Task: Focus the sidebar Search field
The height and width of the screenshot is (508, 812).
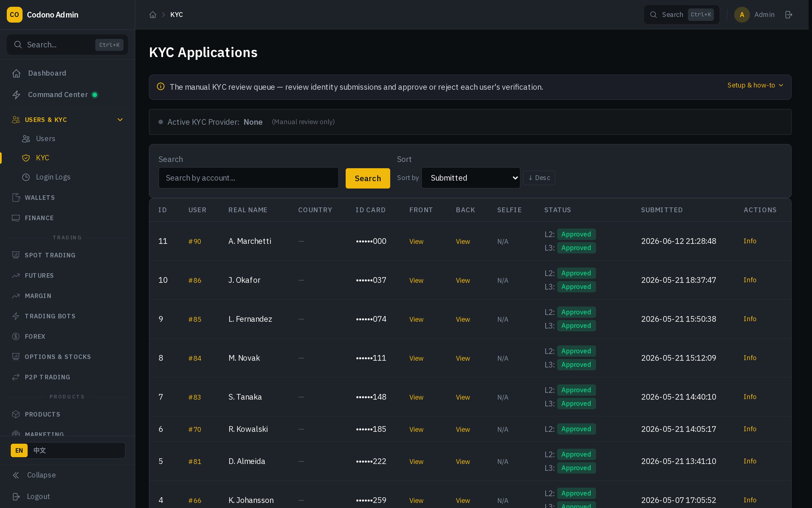Action: pos(67,45)
